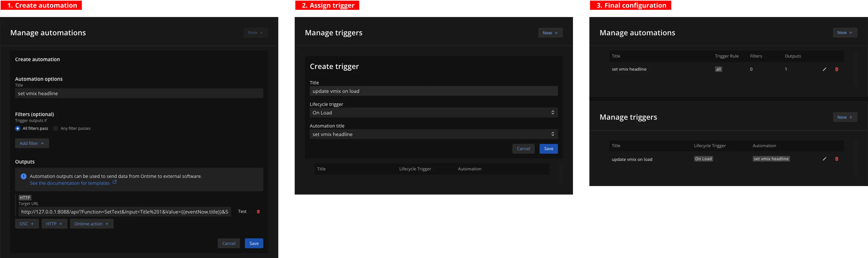Click Trigger Rule column header
Viewport: 868px width, 258px height.
(x=727, y=56)
